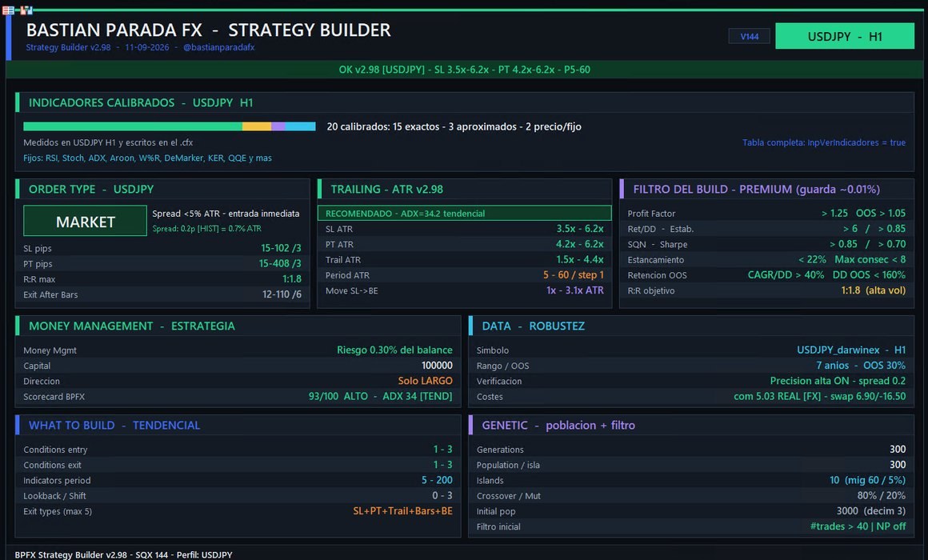Click Indicators period value 5 - 200
Screen dimensions: 928x560
[x=437, y=480]
